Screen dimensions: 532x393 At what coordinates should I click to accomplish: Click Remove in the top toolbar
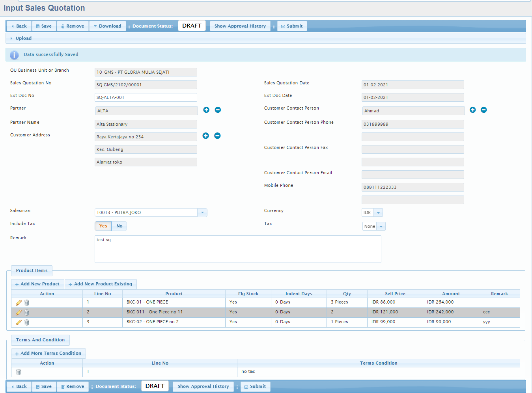(73, 26)
